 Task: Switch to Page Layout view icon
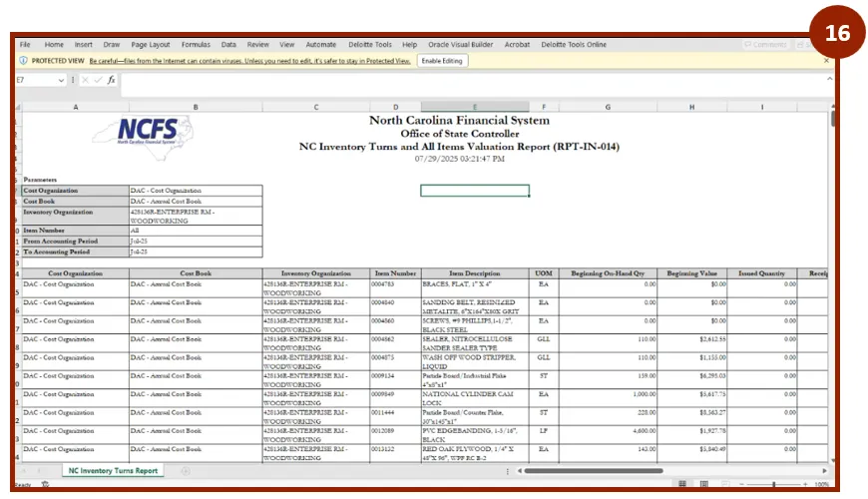click(702, 484)
